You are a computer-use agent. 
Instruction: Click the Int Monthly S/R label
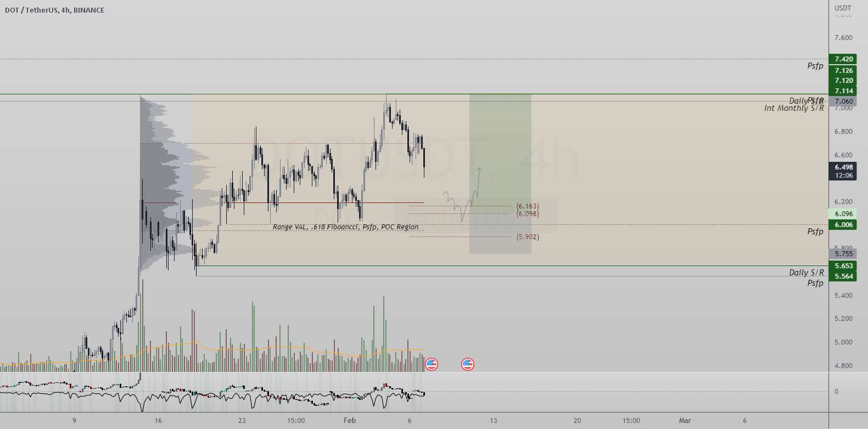794,108
